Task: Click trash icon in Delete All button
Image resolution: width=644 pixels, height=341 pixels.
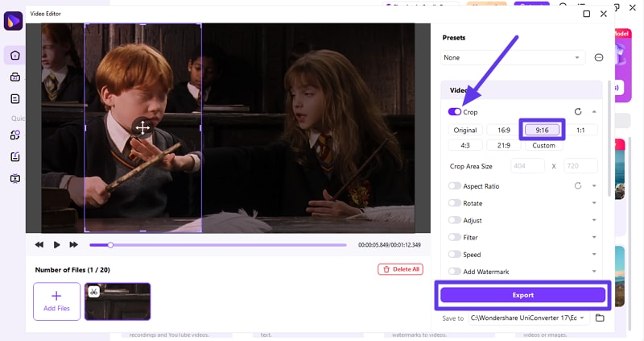Action: (x=386, y=269)
